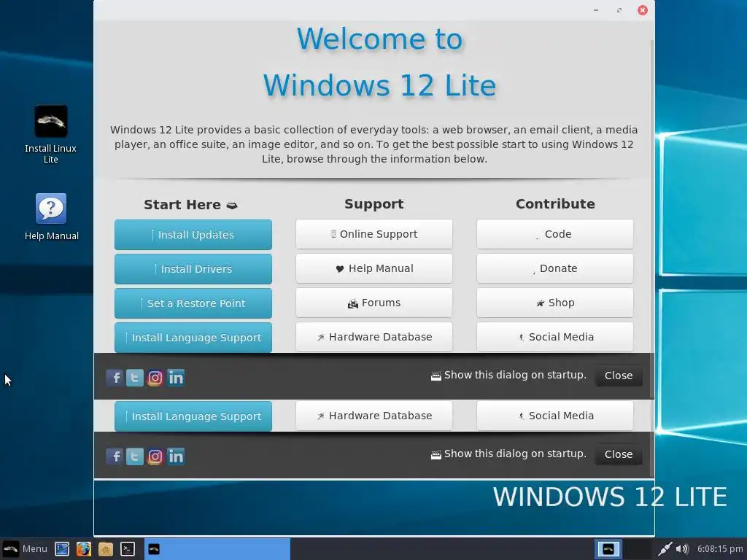Open the network connection tray icon
The image size is (747, 560).
[x=665, y=549]
